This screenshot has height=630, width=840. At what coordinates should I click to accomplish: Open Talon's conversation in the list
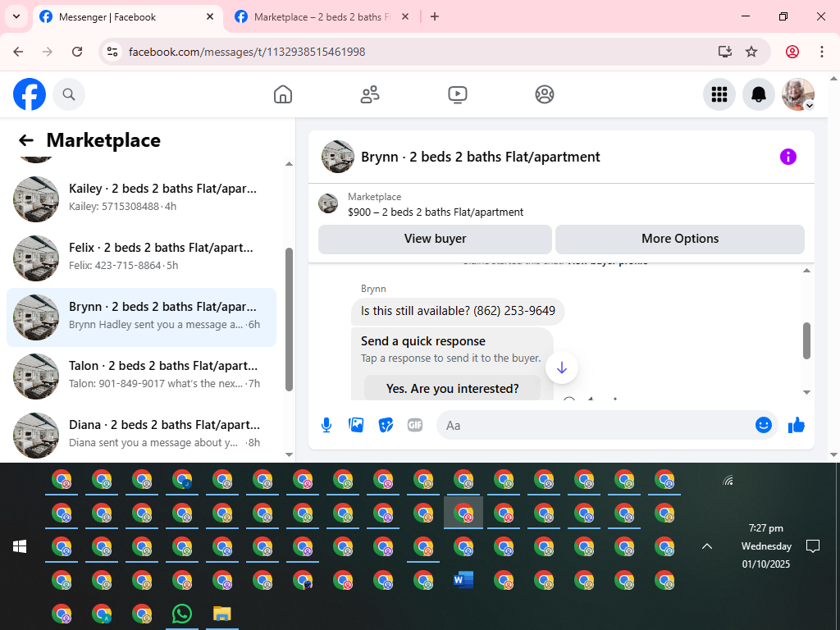click(x=141, y=376)
